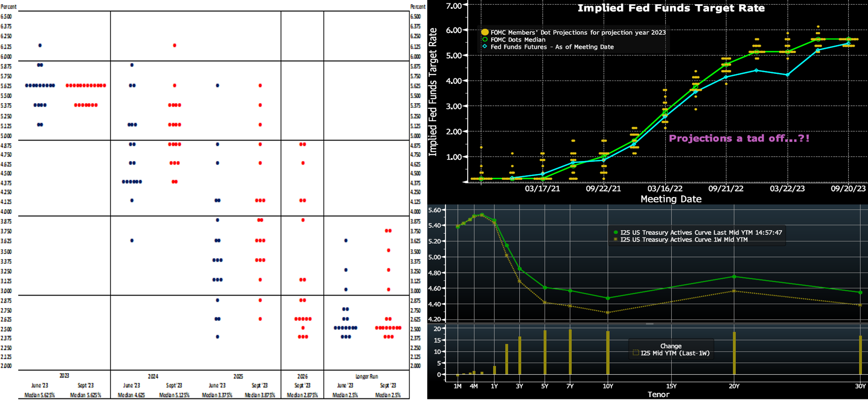Screen dimensions: 868x400
Task: Select the 20Y point on the green yield curve
Action: 734,277
